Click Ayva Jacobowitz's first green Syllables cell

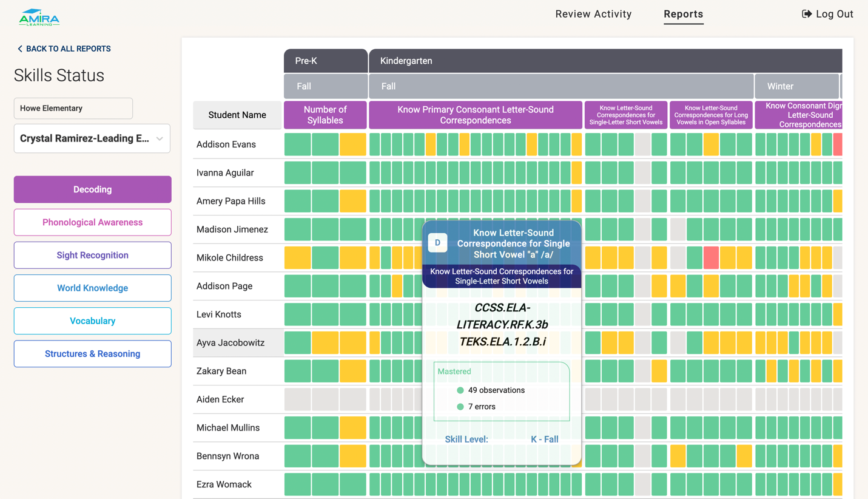tap(298, 343)
